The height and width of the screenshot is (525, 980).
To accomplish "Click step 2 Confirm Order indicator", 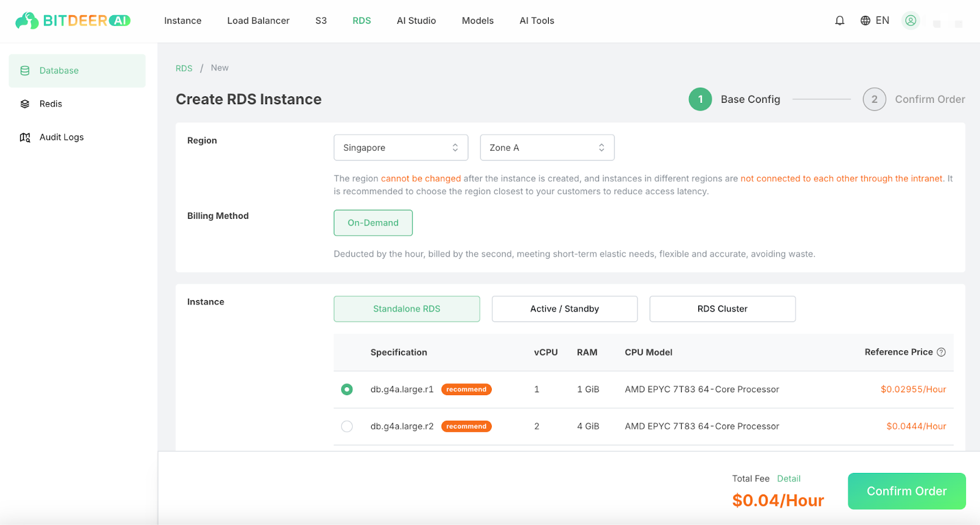I will [x=875, y=99].
